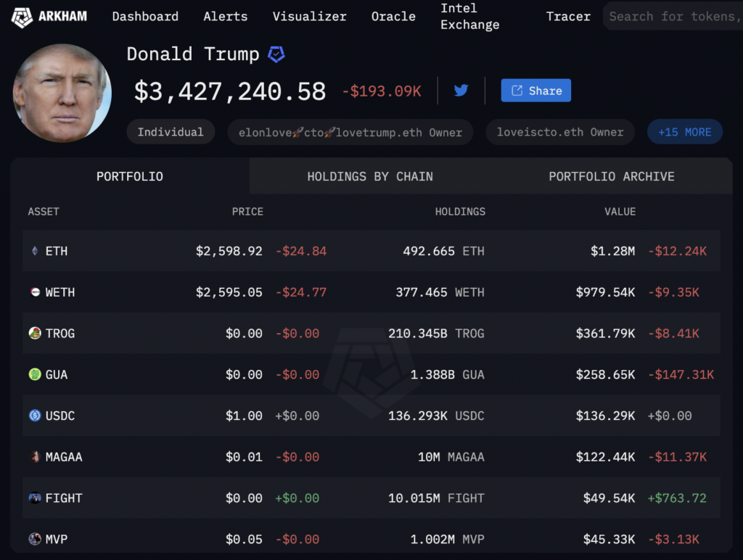Viewport: 743px width, 560px height.
Task: Sort by the HOLDINGS column header
Action: [x=460, y=212]
